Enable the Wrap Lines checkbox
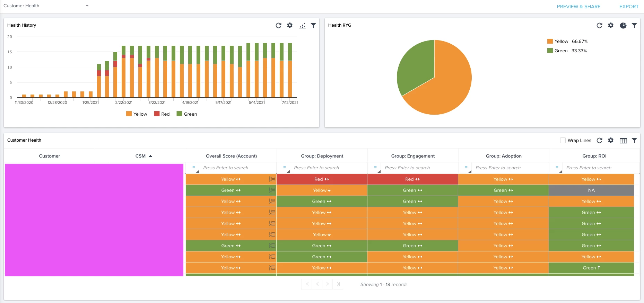Image resolution: width=644 pixels, height=303 pixels. tap(563, 140)
